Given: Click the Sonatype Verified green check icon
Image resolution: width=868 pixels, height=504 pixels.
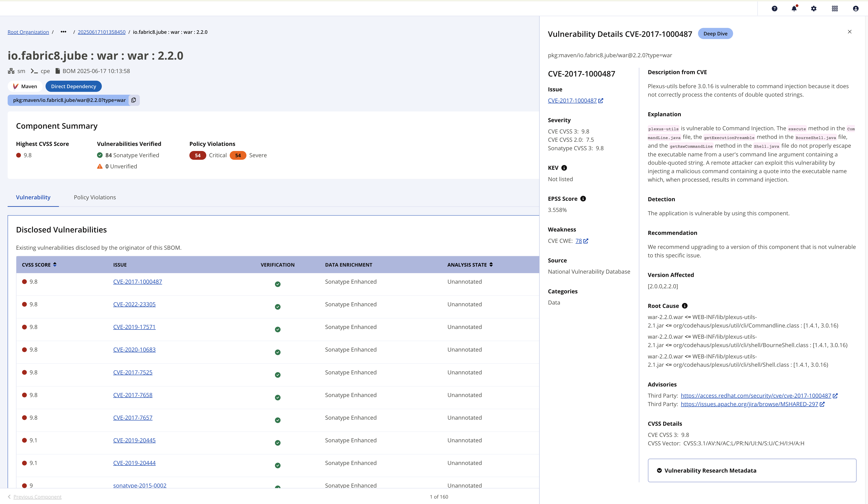Looking at the screenshot, I should click(x=100, y=155).
